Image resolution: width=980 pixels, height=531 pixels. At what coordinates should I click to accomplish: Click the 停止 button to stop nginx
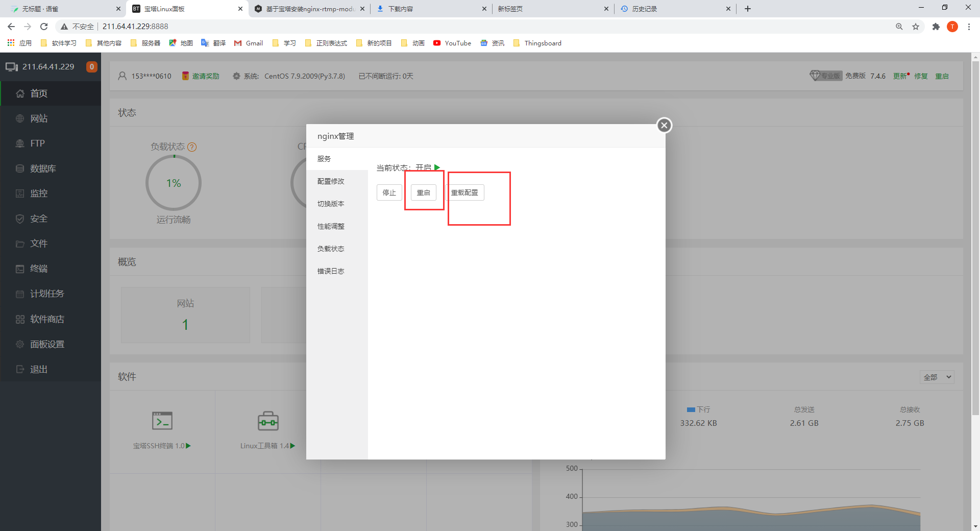tap(389, 192)
